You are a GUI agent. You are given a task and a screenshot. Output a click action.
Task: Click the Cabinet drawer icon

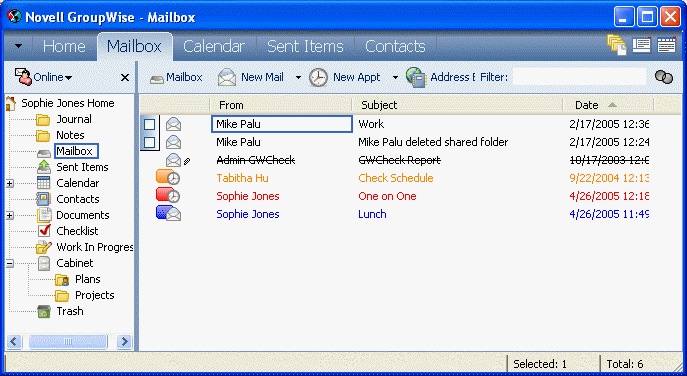[x=44, y=263]
